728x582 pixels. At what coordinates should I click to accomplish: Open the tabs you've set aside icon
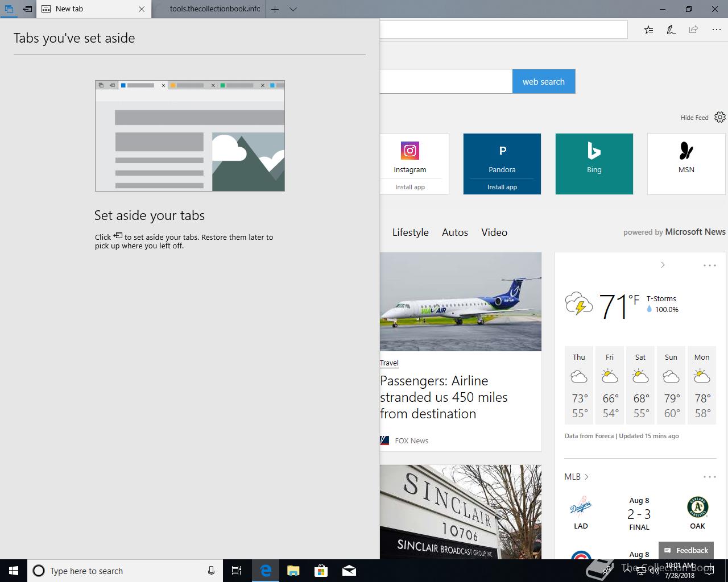click(9, 9)
